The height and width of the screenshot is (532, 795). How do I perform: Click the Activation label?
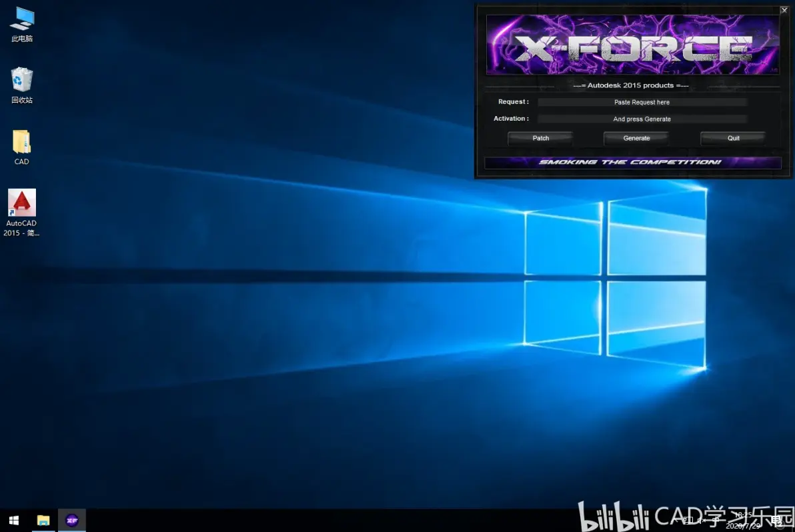[x=511, y=119]
